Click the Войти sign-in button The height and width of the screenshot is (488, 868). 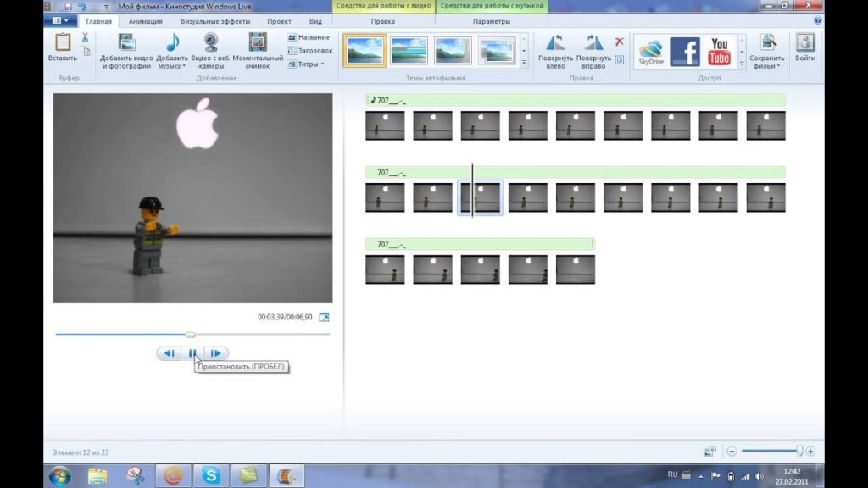805,49
